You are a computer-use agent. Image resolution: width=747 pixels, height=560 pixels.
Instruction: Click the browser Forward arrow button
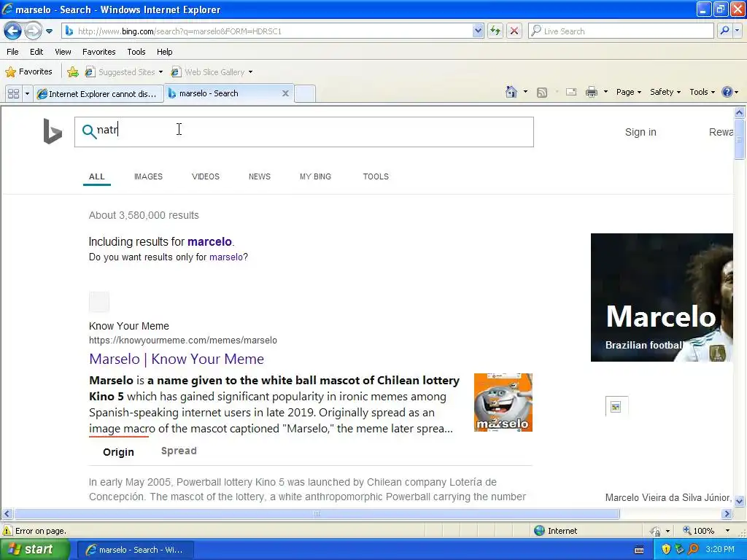[x=33, y=31]
